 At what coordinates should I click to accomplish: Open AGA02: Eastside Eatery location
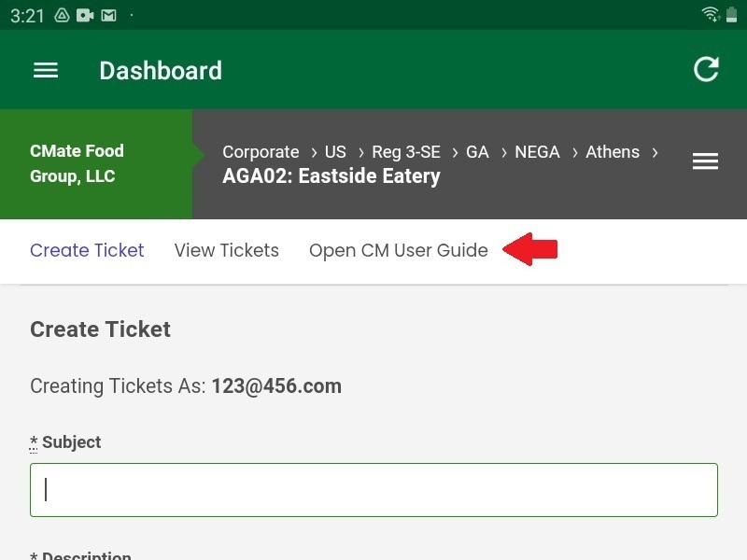(331, 175)
